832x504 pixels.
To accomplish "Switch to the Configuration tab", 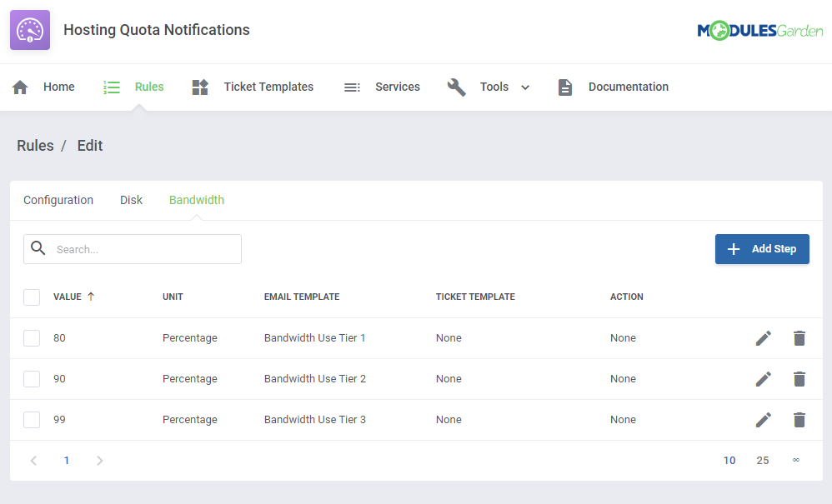I will pyautogui.click(x=58, y=200).
